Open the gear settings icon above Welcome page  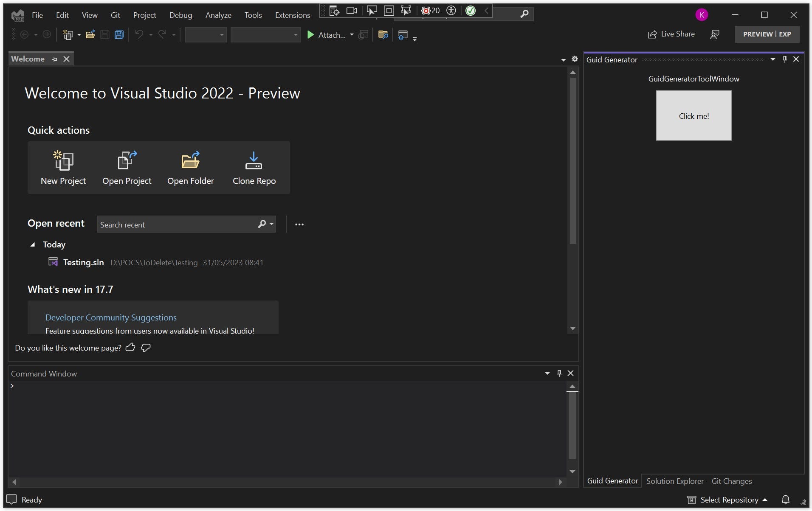pyautogui.click(x=575, y=59)
